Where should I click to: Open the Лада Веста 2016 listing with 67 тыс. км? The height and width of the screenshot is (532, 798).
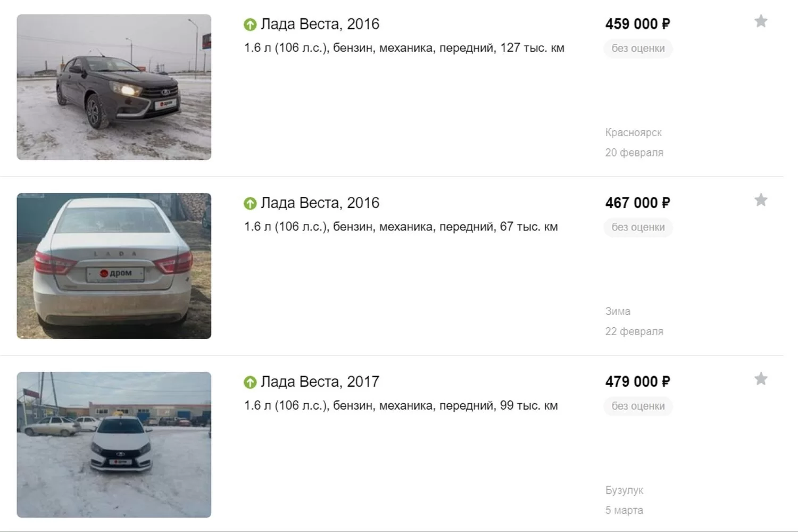coord(320,203)
